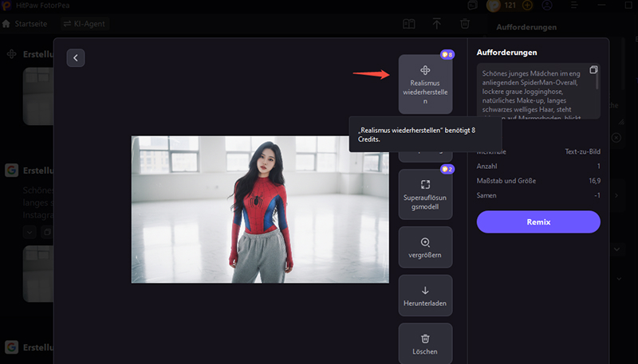The width and height of the screenshot is (638, 364).
Task: Click the purple Remix button
Action: point(538,221)
